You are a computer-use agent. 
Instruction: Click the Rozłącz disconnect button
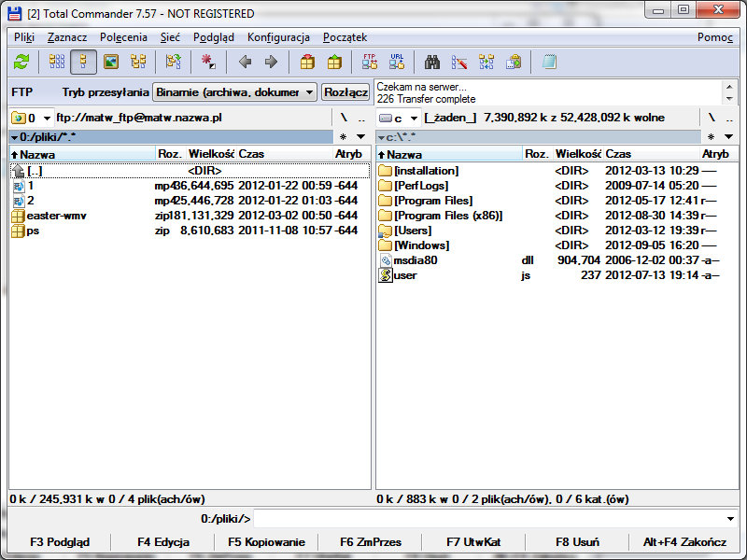(x=345, y=92)
